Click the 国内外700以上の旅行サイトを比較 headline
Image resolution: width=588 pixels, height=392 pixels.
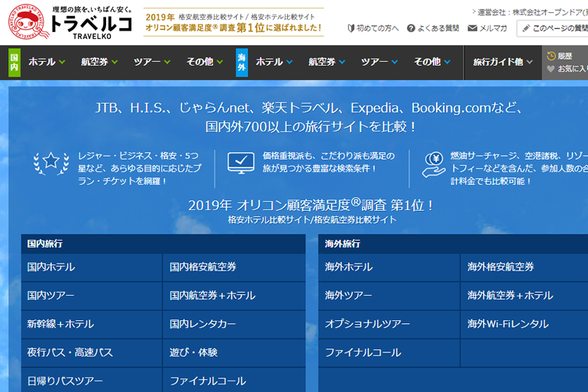[x=312, y=127]
